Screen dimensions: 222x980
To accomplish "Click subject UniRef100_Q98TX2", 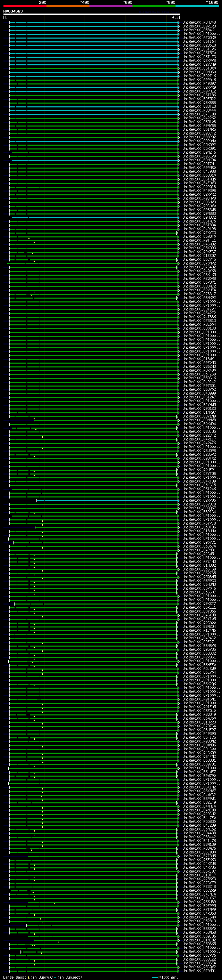I will [199, 459].
